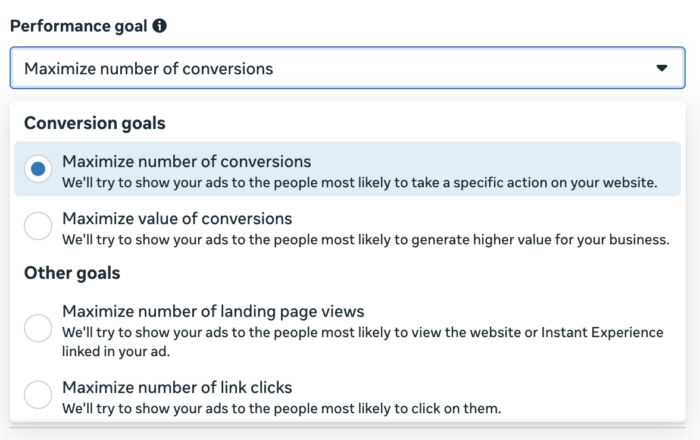
Task: Click the Instant Experience description text
Action: [362, 332]
